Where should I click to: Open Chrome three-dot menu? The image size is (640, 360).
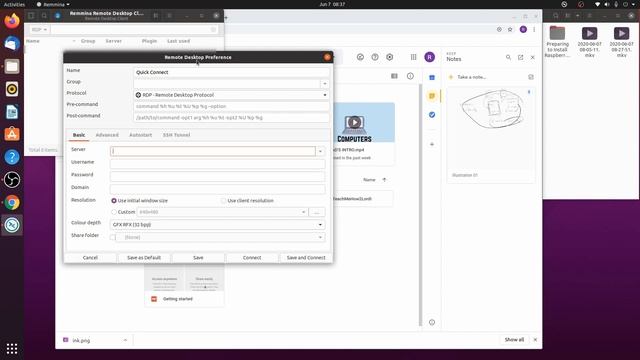tap(534, 29)
